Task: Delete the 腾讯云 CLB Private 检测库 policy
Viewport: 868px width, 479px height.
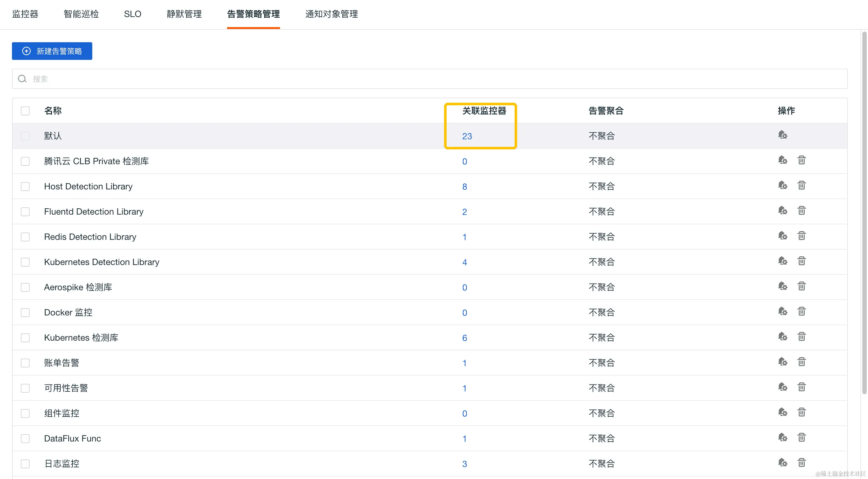Action: [x=801, y=160]
